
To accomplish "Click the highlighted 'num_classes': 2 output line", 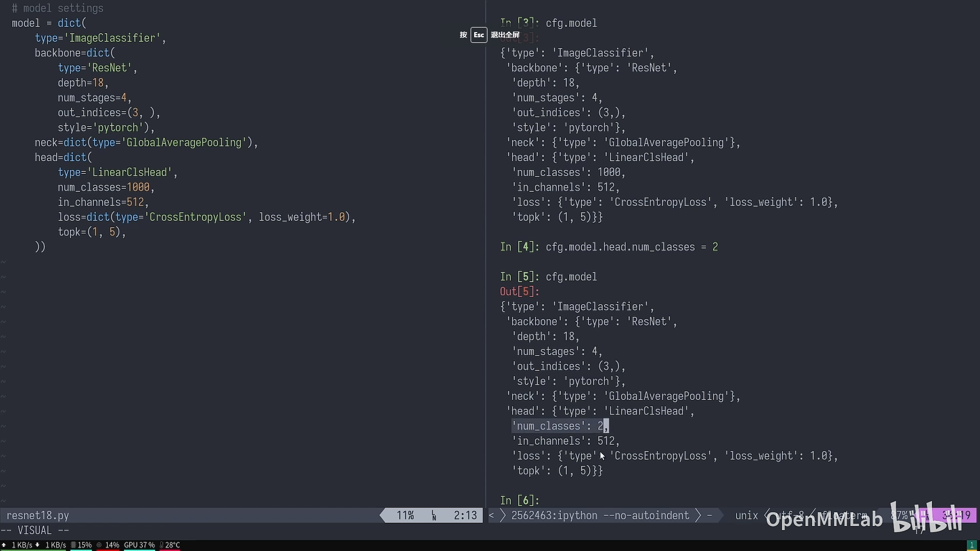I will [559, 426].
